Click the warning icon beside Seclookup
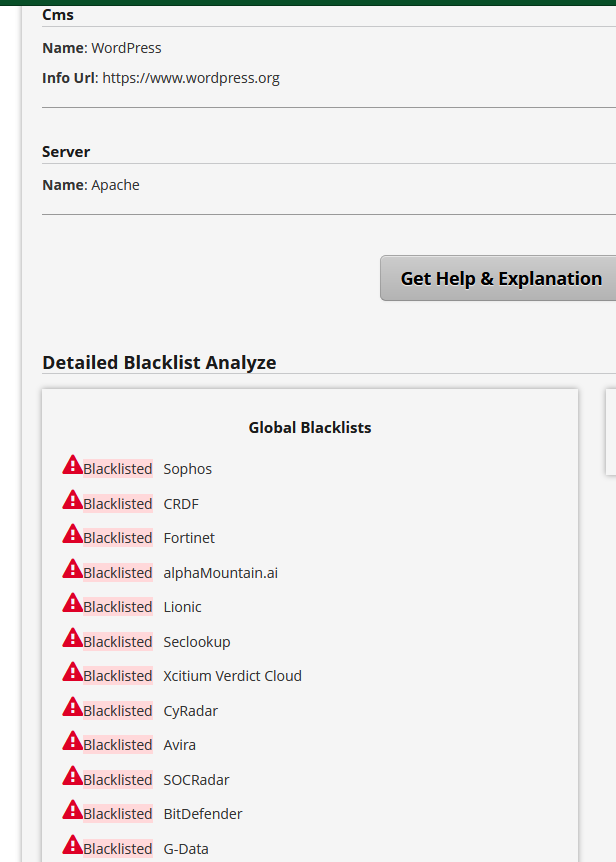 (x=73, y=638)
